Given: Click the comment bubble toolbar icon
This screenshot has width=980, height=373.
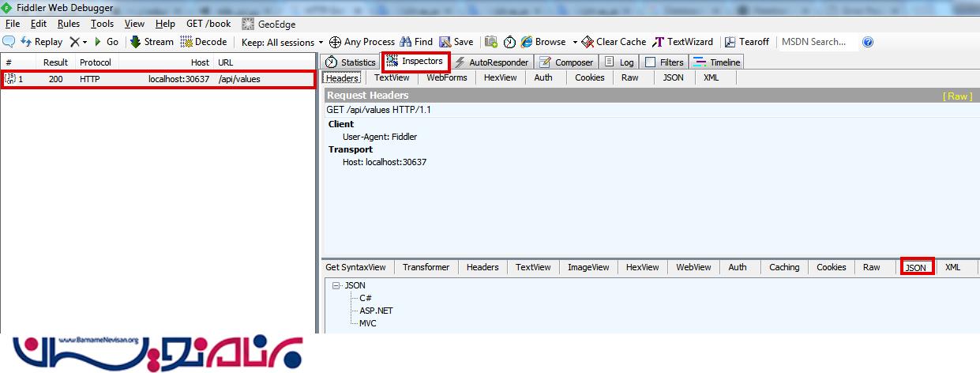Looking at the screenshot, I should [9, 42].
